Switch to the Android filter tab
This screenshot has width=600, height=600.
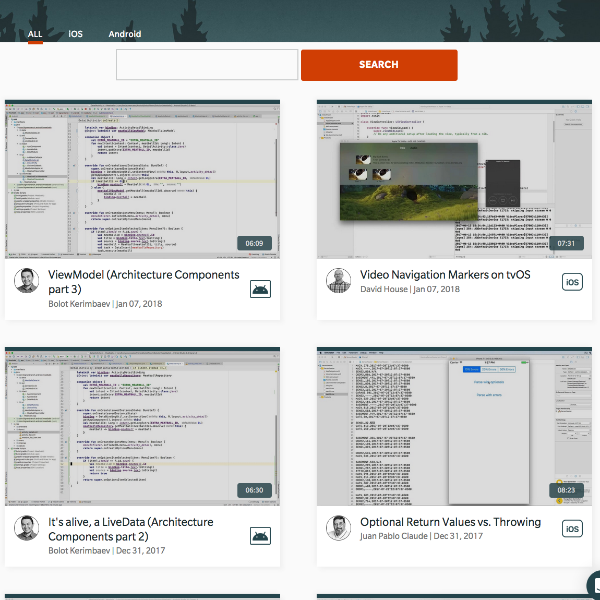[125, 34]
